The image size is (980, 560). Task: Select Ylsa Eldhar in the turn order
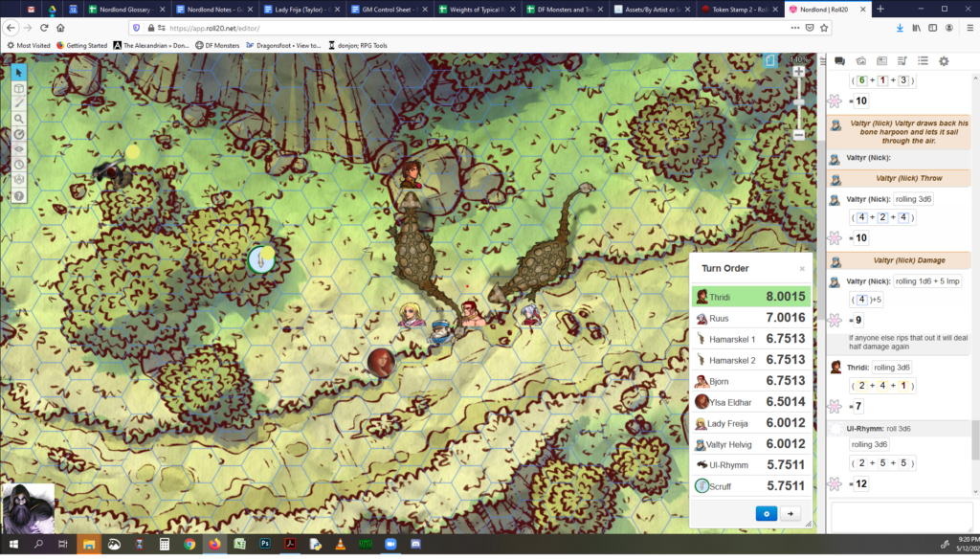point(751,402)
